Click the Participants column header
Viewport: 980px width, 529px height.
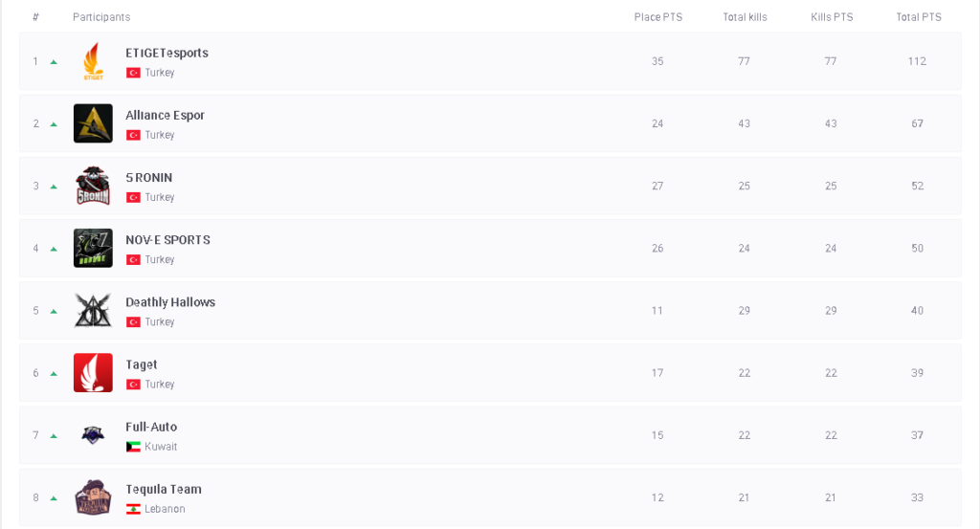101,17
